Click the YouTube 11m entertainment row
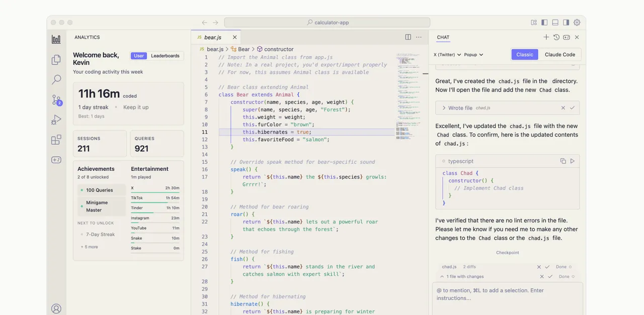This screenshot has height=315, width=644. pos(155,228)
